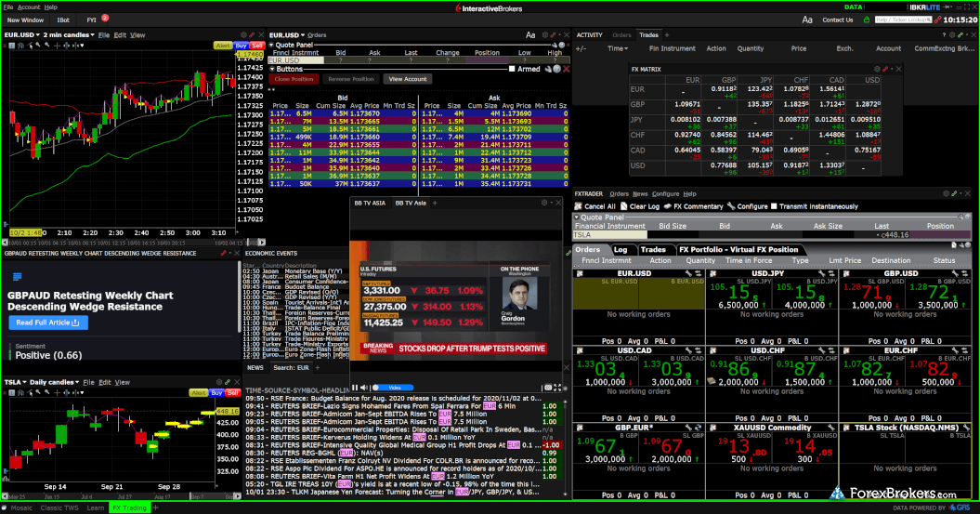Click Buy button on EUR.USD chart
This screenshot has height=514, width=980.
tap(242, 45)
